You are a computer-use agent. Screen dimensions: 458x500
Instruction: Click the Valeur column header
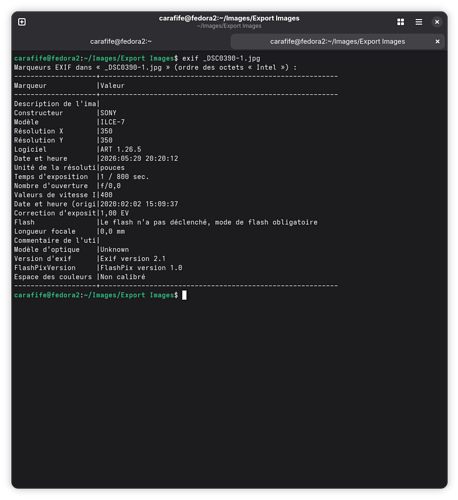112,86
